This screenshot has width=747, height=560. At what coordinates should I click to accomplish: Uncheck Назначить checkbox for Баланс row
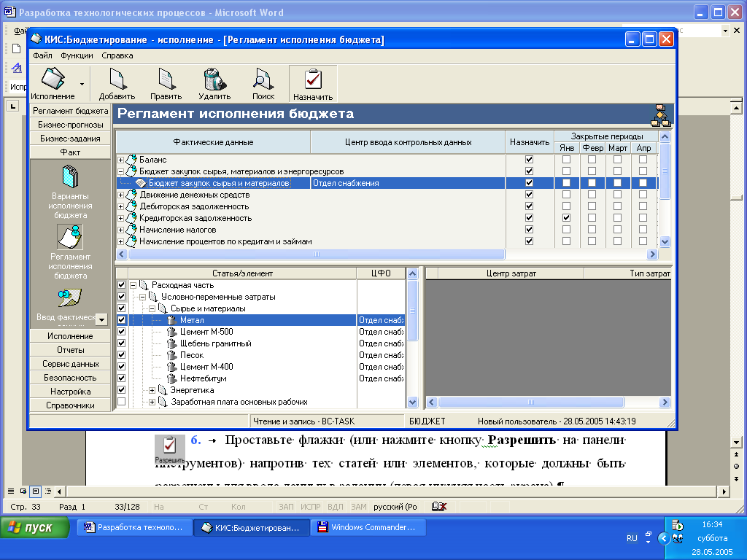[x=529, y=160]
